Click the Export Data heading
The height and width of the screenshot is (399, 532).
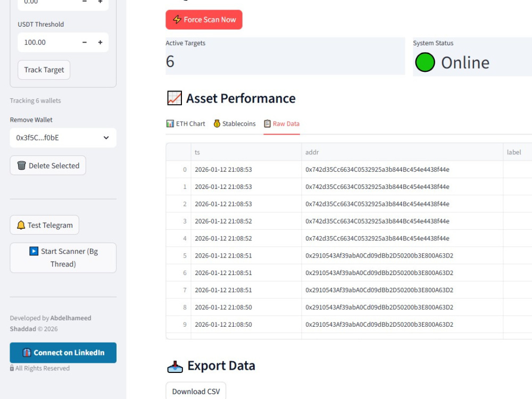221,366
